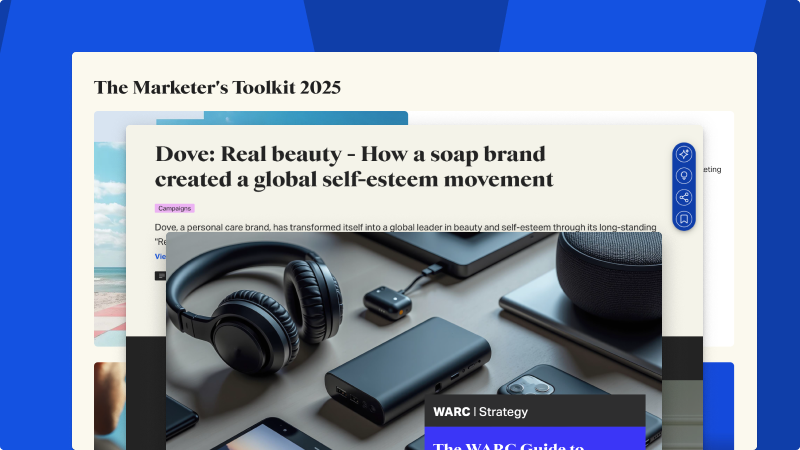
Task: Click the WARC | Strategy label
Action: [481, 412]
